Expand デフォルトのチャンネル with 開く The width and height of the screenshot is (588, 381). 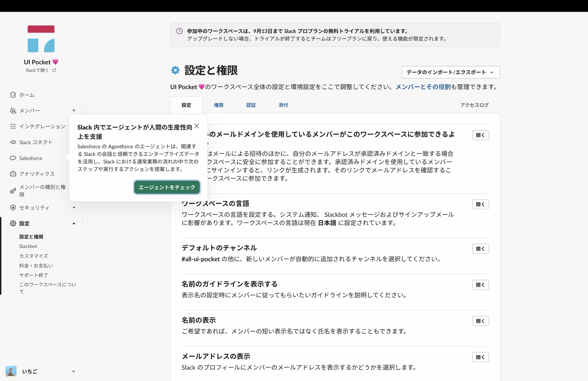click(480, 249)
